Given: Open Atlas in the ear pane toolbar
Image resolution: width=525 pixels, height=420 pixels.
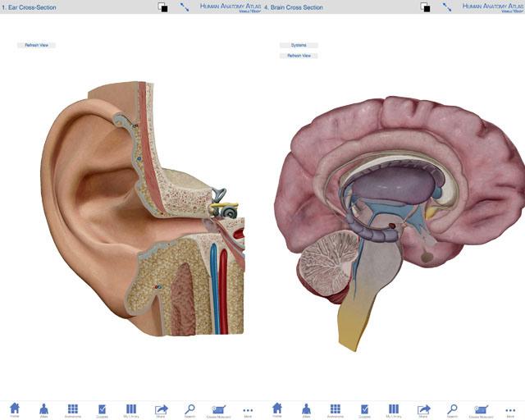Looking at the screenshot, I should (x=43, y=409).
